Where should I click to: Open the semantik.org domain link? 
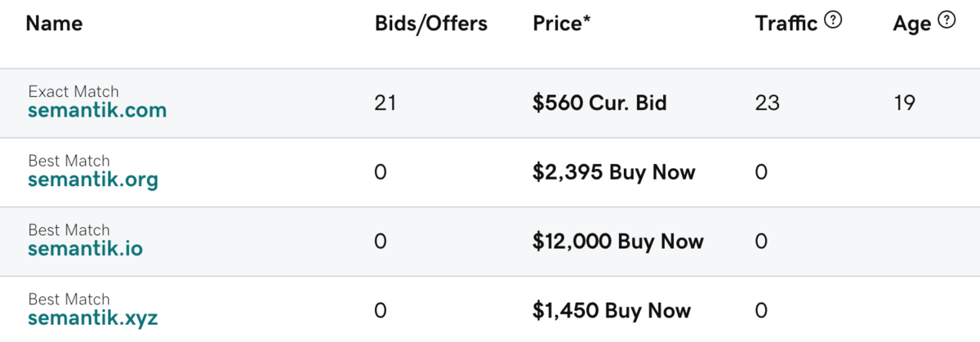[x=93, y=180]
